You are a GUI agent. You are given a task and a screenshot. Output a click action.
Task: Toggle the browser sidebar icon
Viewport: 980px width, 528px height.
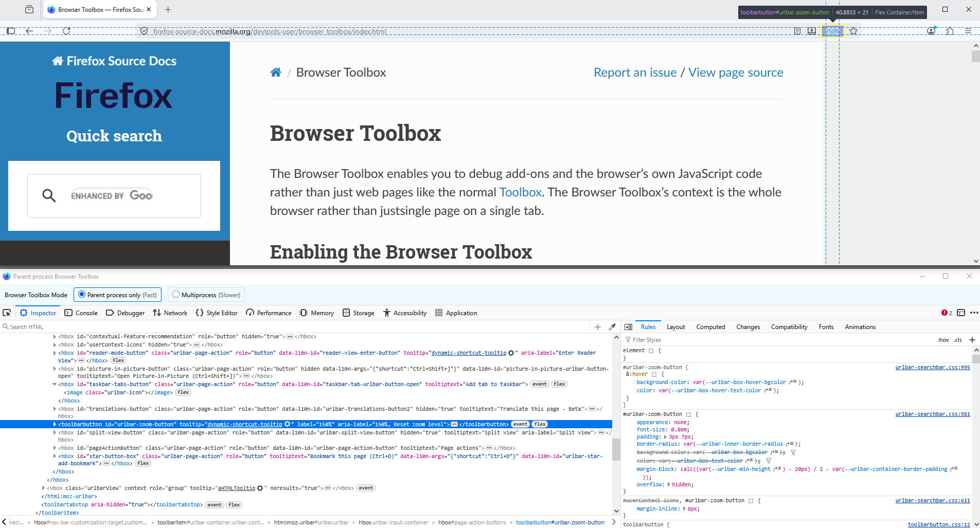(11, 31)
